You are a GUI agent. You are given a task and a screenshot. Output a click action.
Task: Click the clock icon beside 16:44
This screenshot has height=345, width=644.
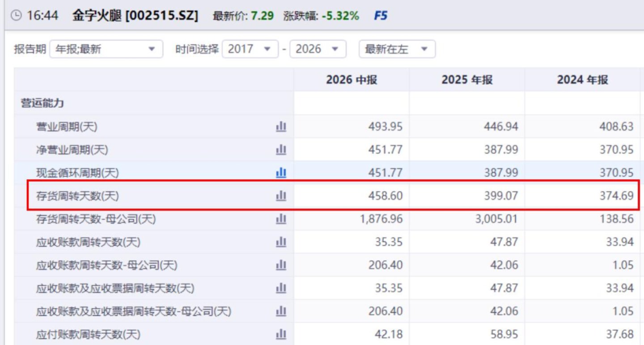pos(16,16)
